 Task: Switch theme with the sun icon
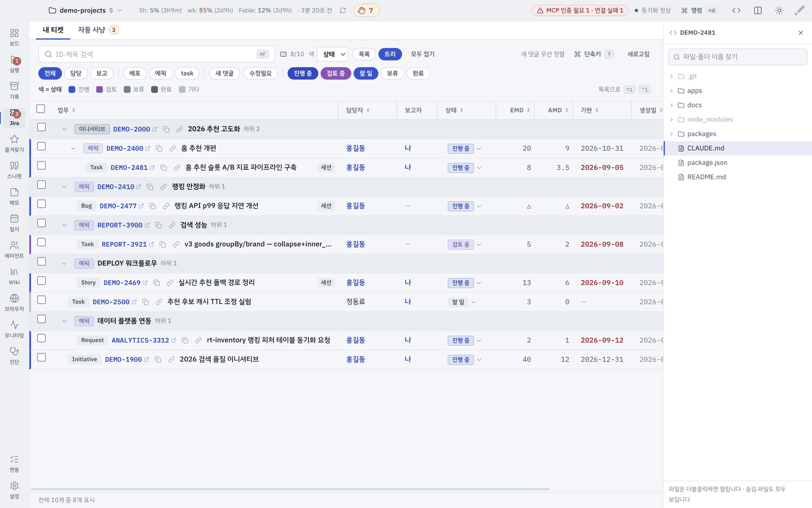coord(779,10)
